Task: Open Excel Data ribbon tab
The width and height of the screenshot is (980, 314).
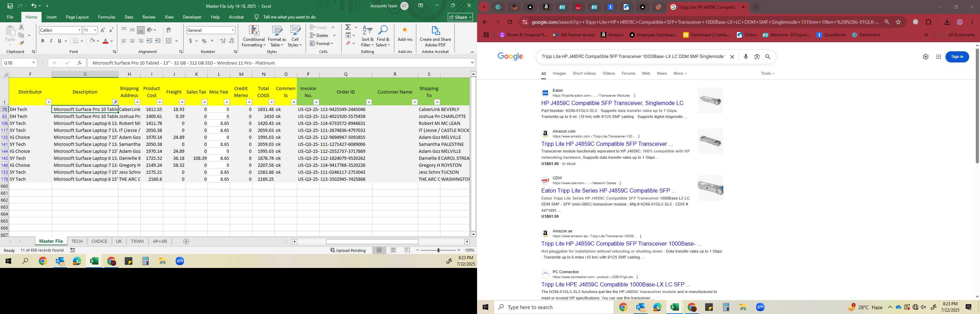Action: (129, 17)
